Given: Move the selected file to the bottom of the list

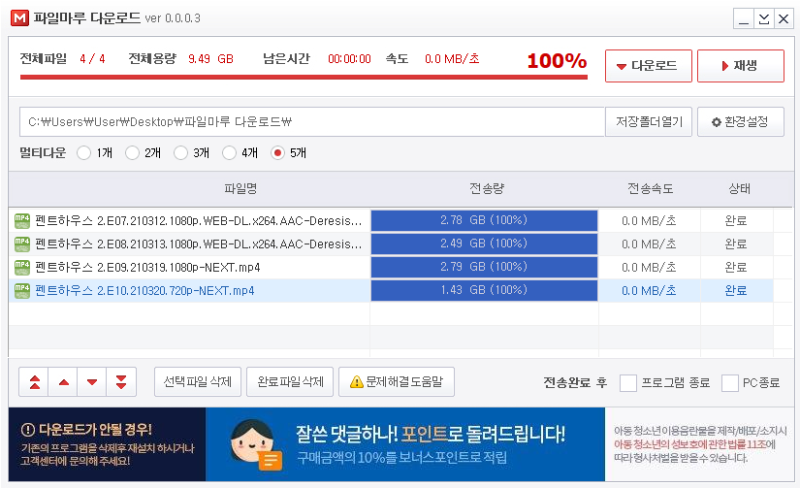Looking at the screenshot, I should coord(121,382).
